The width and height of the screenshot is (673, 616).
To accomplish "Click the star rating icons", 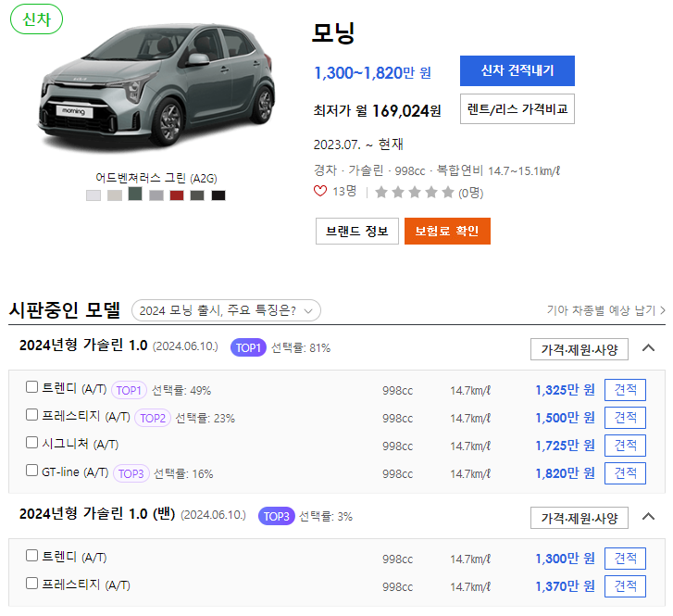I will [414, 192].
